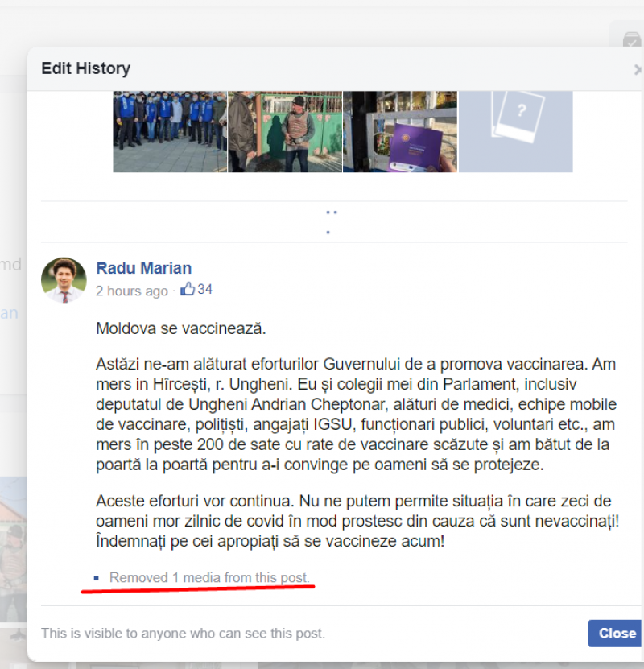Click the 'Moldova se vaccinează.' post line
Screen dimensions: 644x669
point(180,328)
